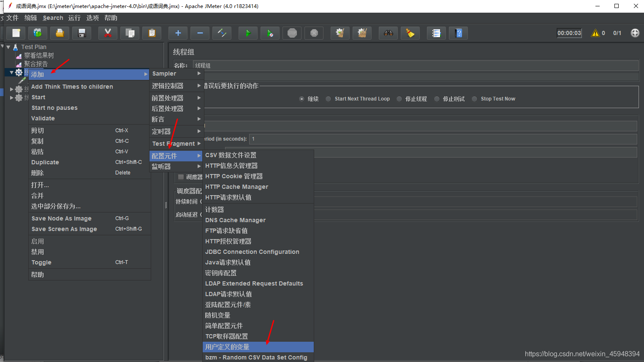Viewport: 644px width, 362px height.
Task: Click the warning triangle error counter
Action: point(595,33)
